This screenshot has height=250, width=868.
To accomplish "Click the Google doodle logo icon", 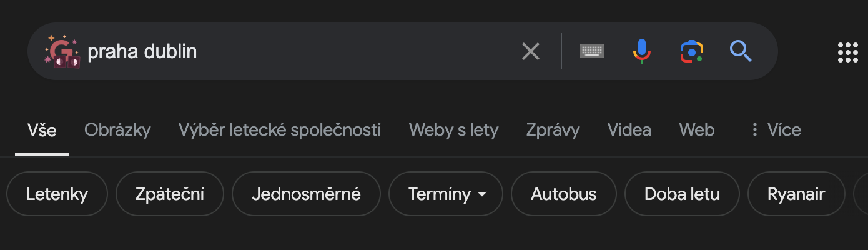I will coord(61,51).
